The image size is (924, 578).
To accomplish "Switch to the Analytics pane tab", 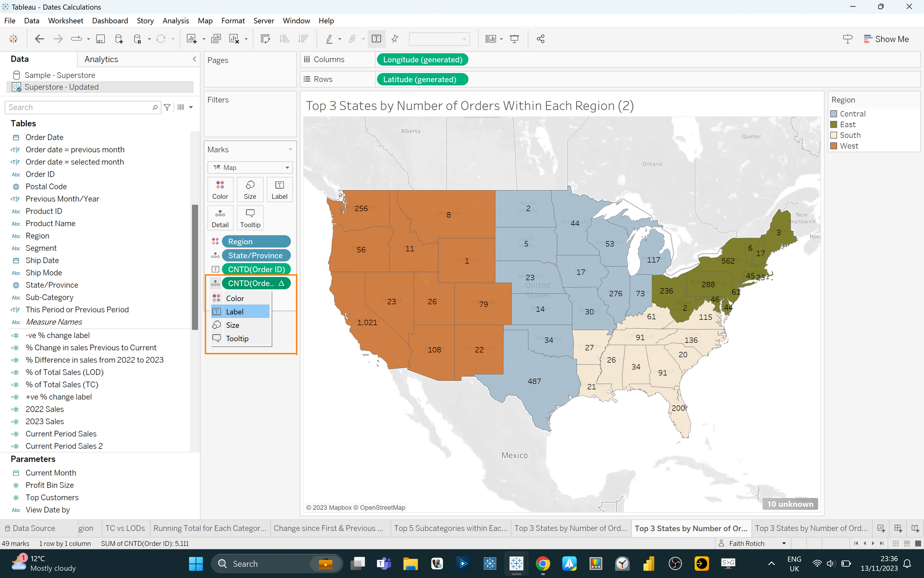I will pyautogui.click(x=101, y=59).
